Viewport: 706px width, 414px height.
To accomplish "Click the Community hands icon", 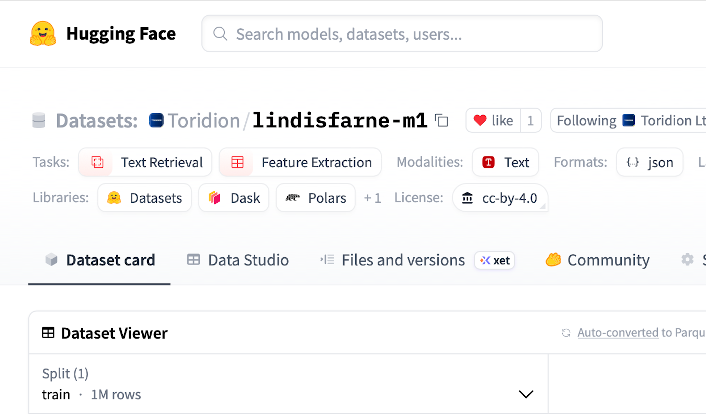I will (x=553, y=260).
